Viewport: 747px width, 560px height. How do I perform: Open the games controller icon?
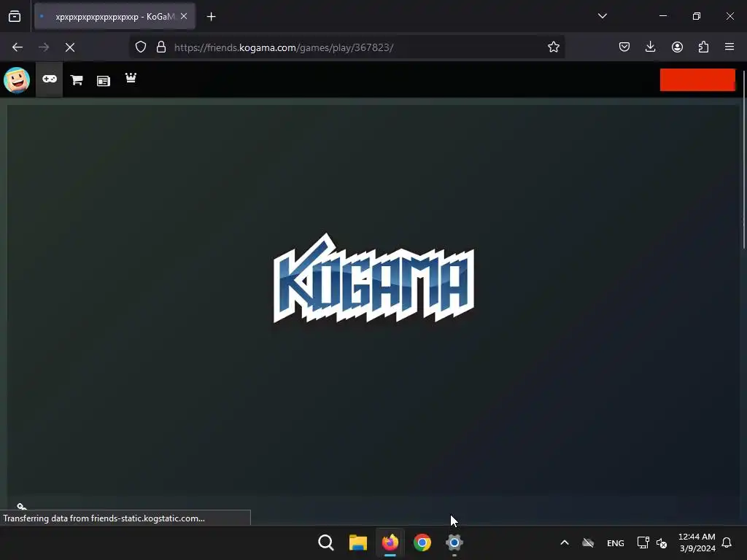[x=50, y=79]
